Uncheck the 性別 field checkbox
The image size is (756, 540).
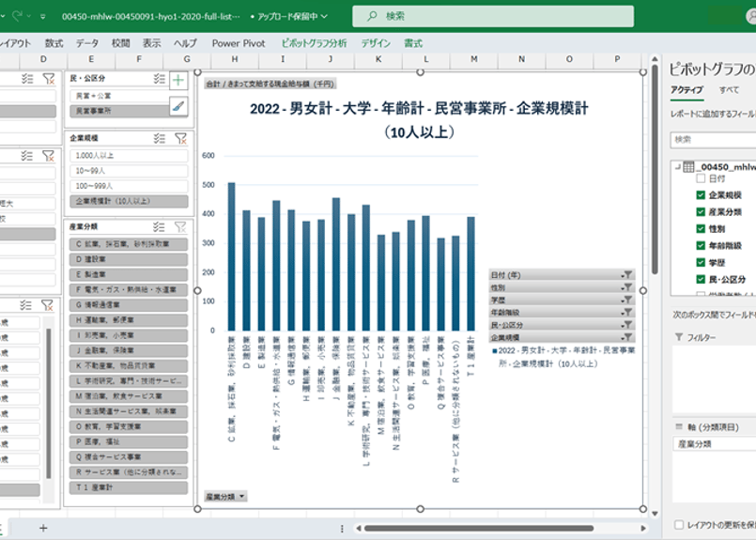(x=701, y=228)
